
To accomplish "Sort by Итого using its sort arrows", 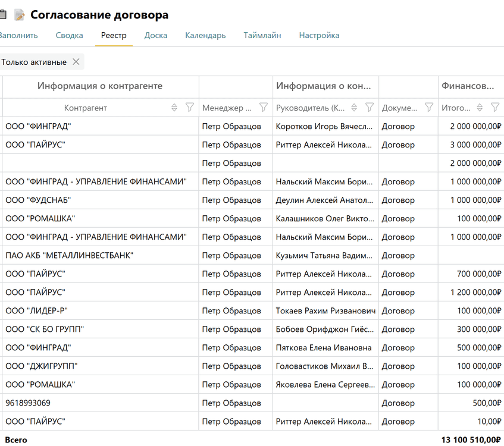I will [480, 108].
